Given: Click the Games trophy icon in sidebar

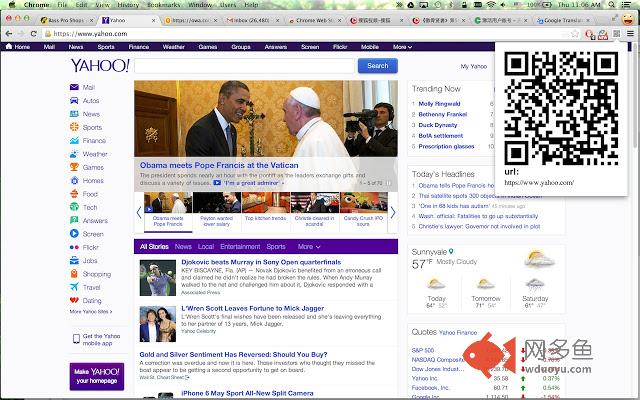Looking at the screenshot, I should tap(74, 167).
